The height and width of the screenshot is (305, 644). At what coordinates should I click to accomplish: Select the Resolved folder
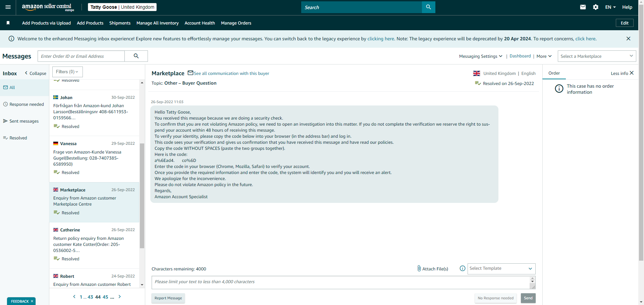click(x=24, y=138)
